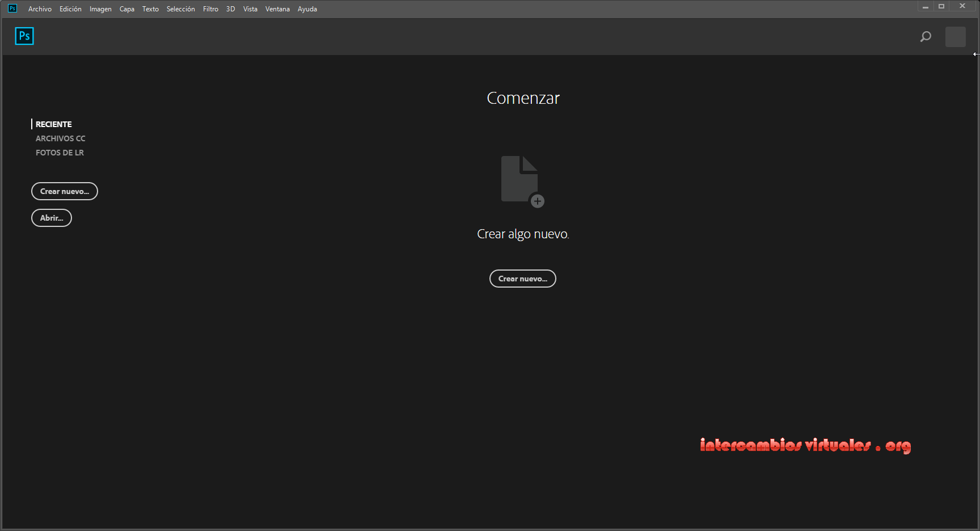
Task: Click the Photoshop Ps home logo
Action: coord(24,36)
